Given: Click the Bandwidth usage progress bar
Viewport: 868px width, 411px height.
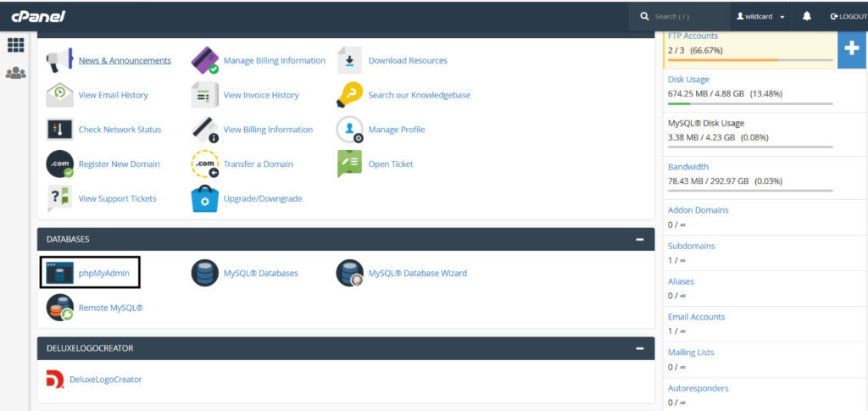Looking at the screenshot, I should (x=750, y=191).
